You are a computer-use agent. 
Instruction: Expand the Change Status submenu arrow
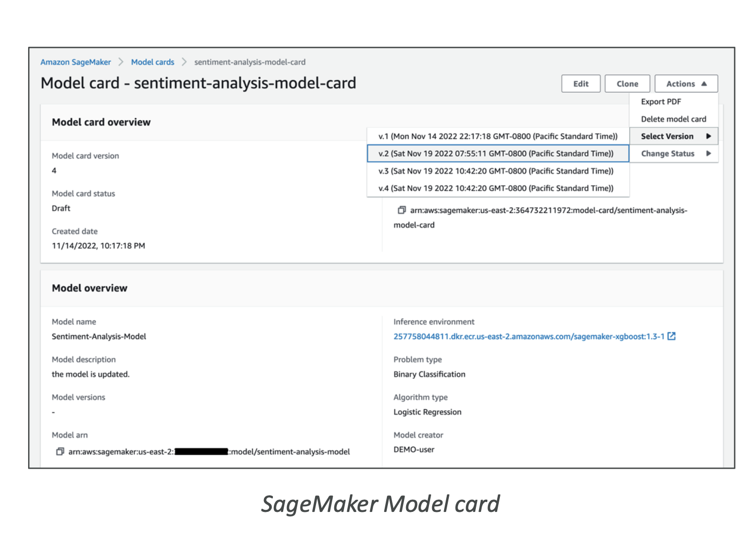(x=709, y=154)
